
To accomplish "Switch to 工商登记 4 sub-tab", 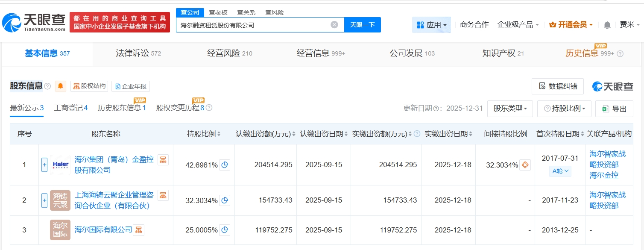I will [x=70, y=108].
